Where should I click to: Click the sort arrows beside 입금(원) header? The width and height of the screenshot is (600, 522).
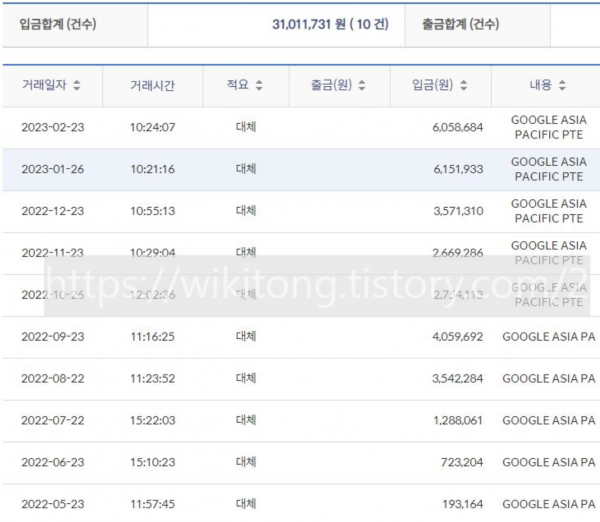click(462, 86)
